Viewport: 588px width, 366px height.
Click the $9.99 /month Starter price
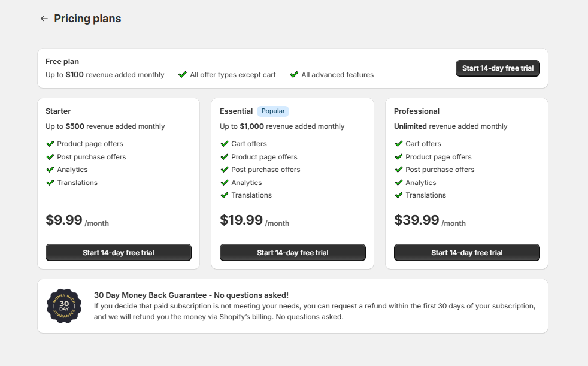[x=77, y=220]
